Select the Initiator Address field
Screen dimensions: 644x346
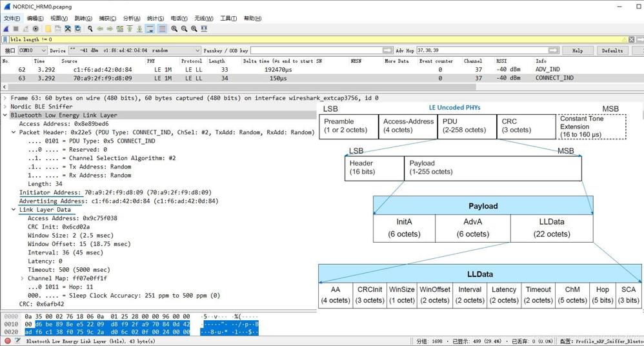pos(116,192)
